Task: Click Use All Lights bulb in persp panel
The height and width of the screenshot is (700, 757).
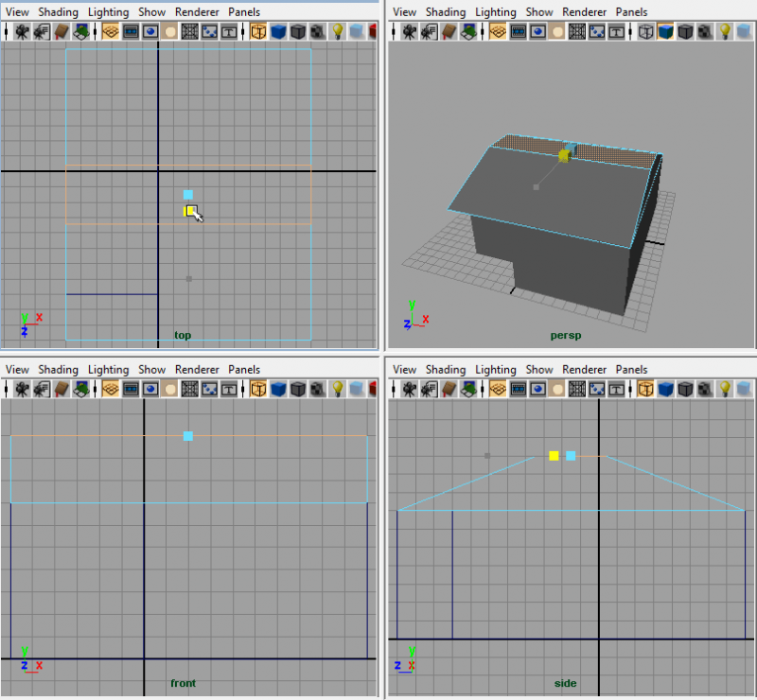Action: pyautogui.click(x=724, y=31)
